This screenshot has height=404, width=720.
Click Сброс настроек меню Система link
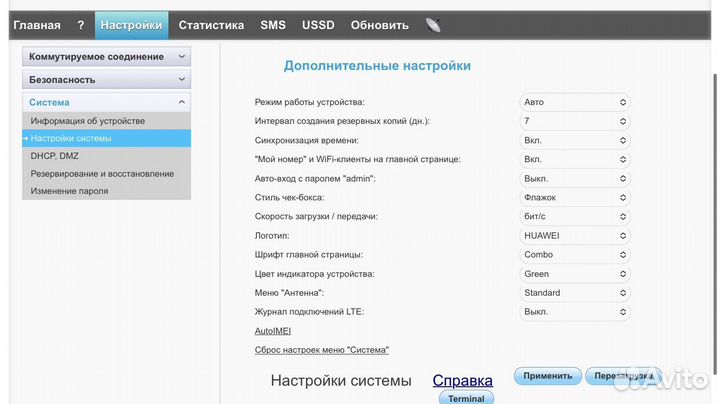tap(321, 350)
